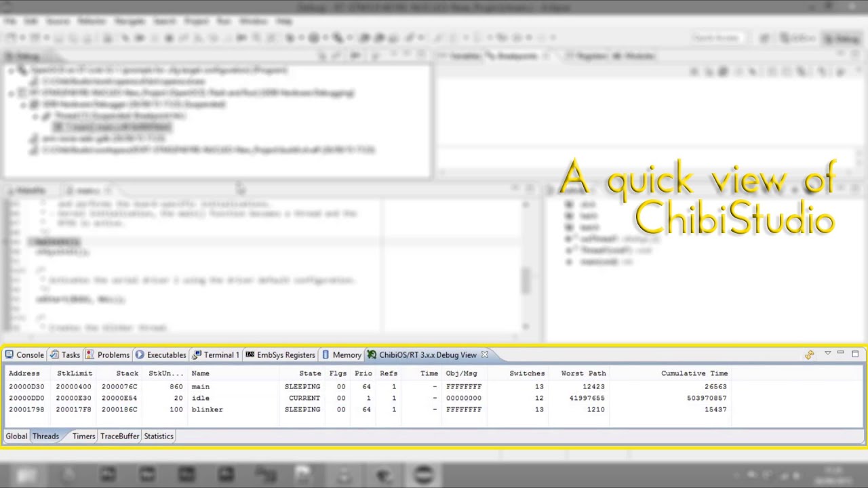Click the Time column header
Viewport: 868px width, 488px height.
(x=429, y=373)
